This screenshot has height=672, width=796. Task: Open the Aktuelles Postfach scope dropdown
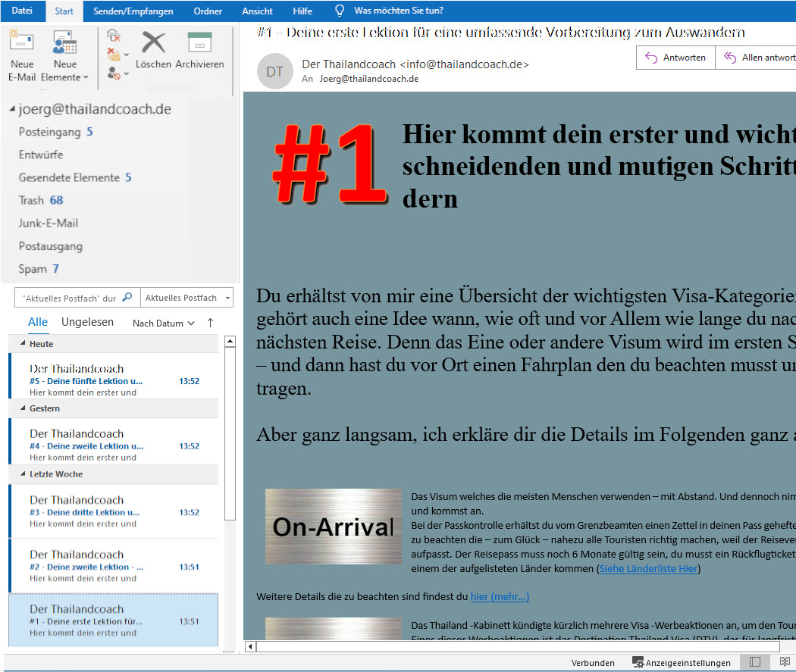pos(187,298)
